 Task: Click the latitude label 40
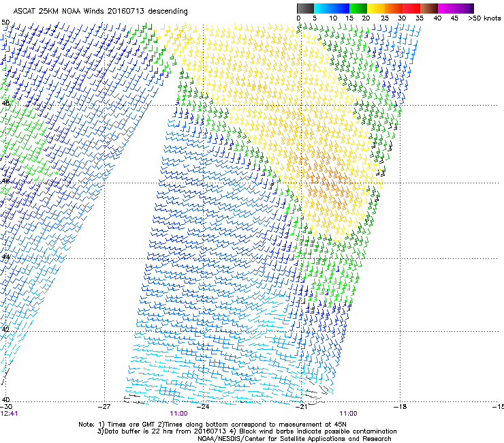(5, 399)
